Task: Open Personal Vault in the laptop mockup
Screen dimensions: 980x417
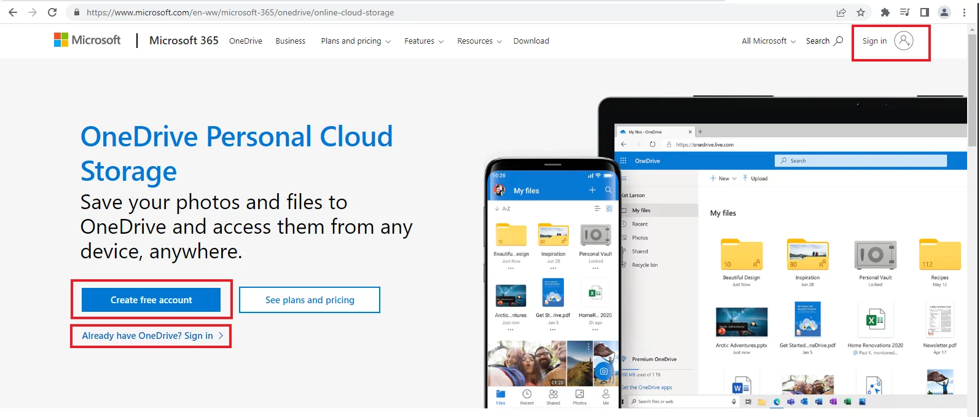Action: pos(876,263)
